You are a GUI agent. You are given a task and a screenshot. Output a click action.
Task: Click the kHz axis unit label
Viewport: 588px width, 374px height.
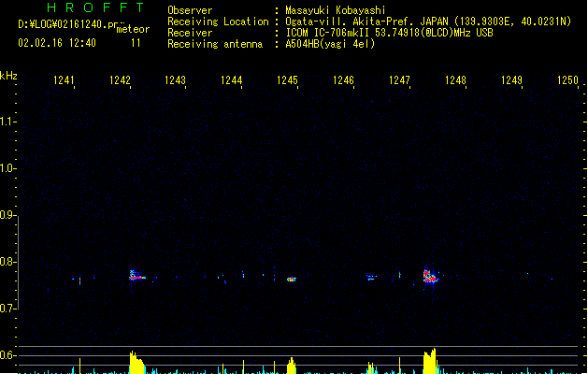coord(8,76)
